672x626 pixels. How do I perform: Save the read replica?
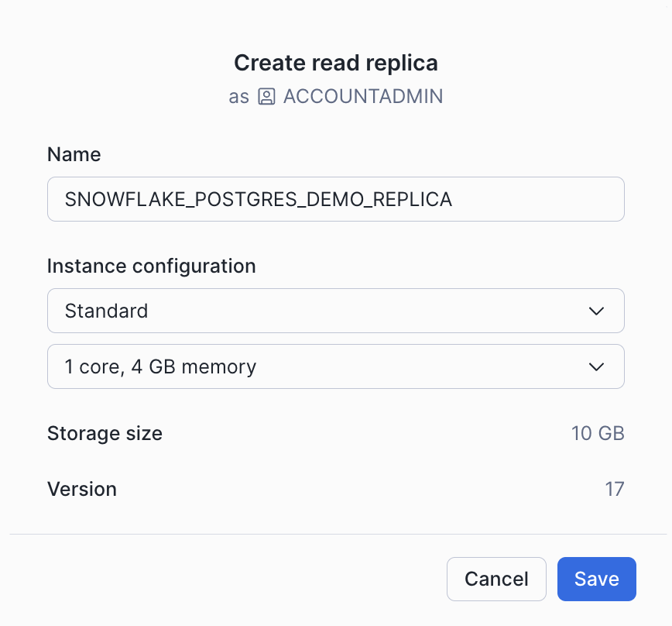[596, 579]
